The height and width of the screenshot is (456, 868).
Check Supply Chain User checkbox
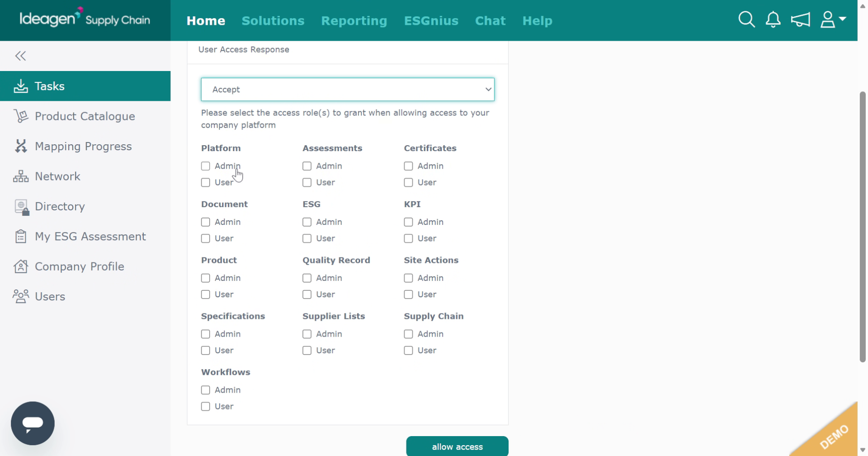pos(408,351)
